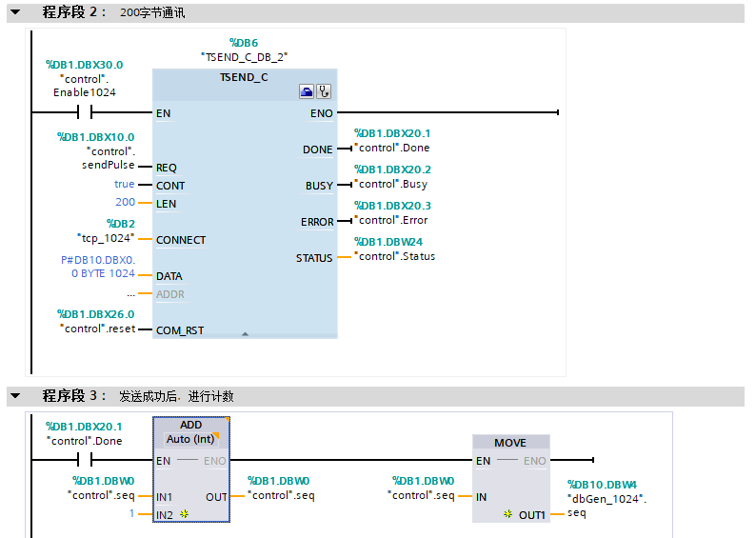The image size is (756, 538).
Task: Click the CONT value true
Action: [125, 184]
